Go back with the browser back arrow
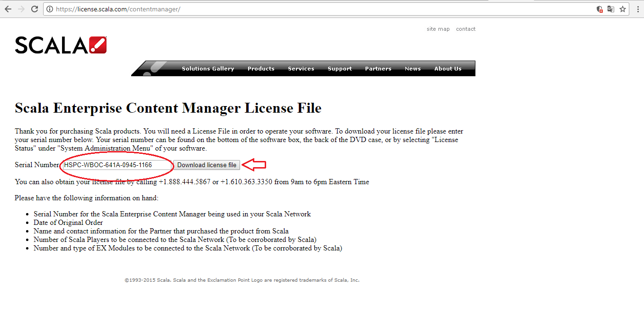 tap(8, 9)
